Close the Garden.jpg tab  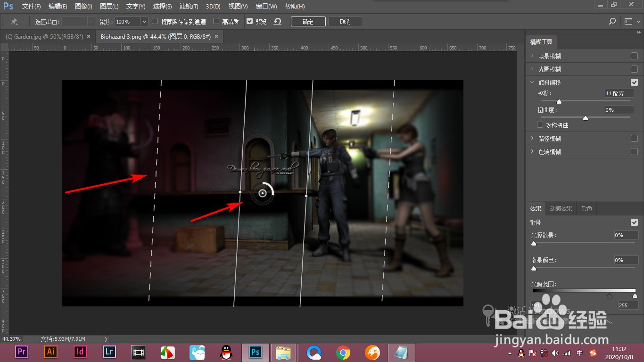click(x=89, y=36)
